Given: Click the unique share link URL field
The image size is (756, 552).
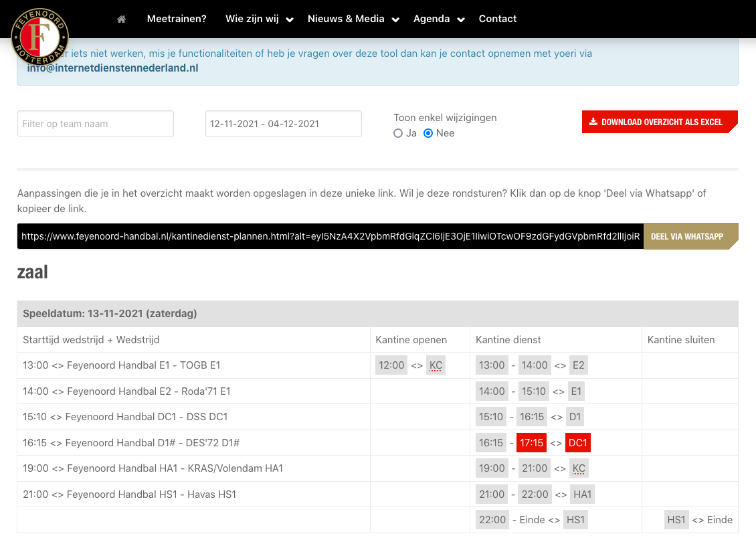Looking at the screenshot, I should [330, 236].
